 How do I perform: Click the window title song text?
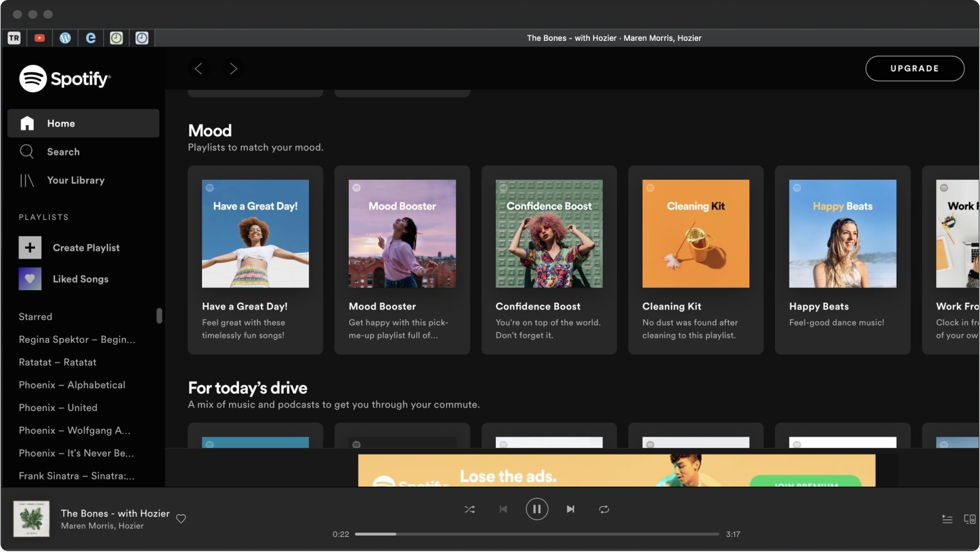click(614, 38)
